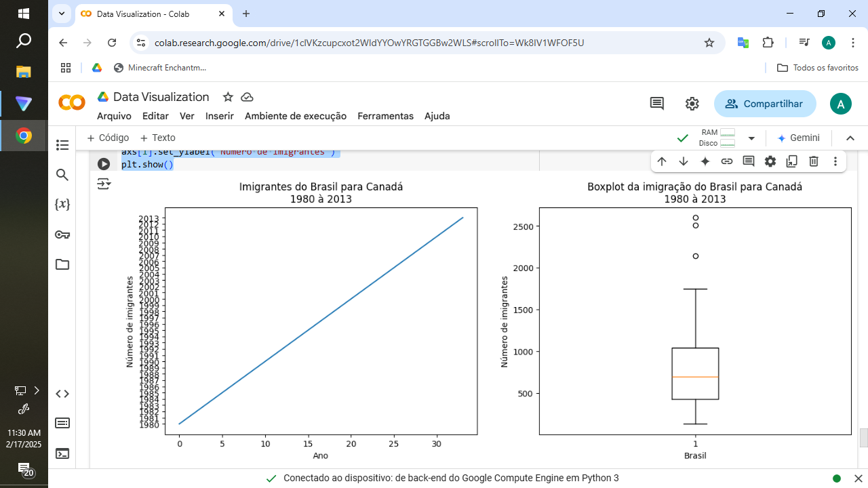Image resolution: width=868 pixels, height=488 pixels.
Task: Bookmark this page with star icon
Action: [x=709, y=43]
